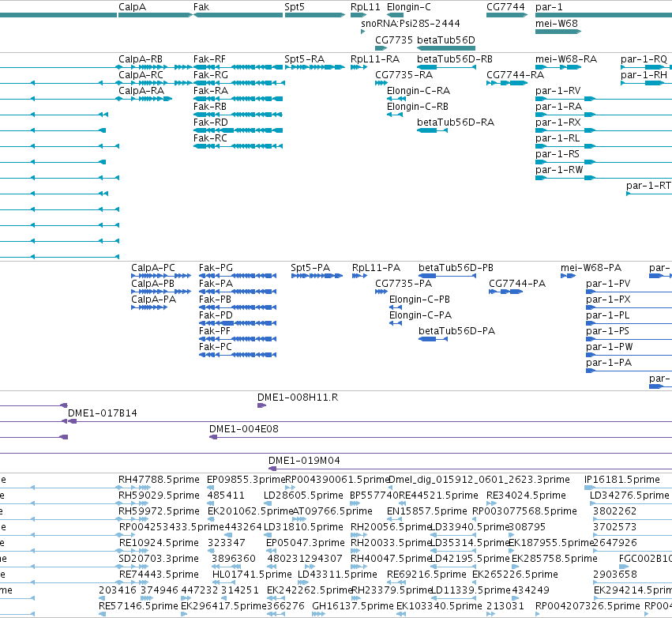Click the Spt5 gene feature

[x=314, y=15]
